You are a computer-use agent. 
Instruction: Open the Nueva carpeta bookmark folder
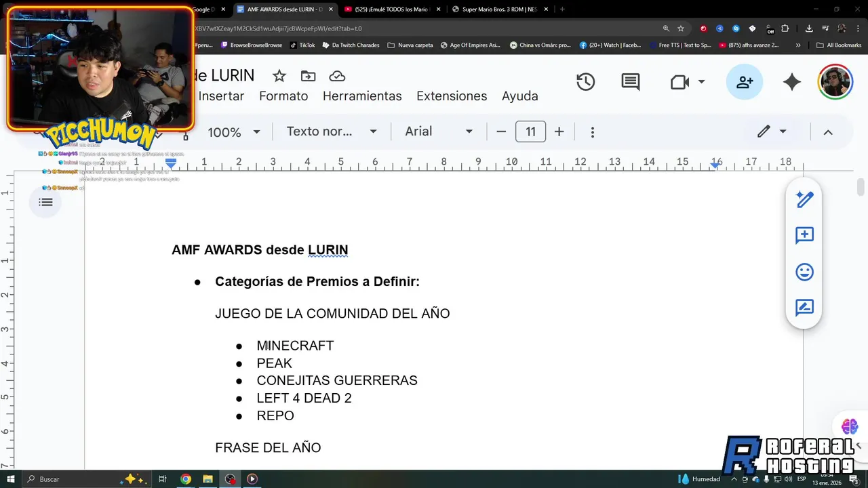[410, 45]
